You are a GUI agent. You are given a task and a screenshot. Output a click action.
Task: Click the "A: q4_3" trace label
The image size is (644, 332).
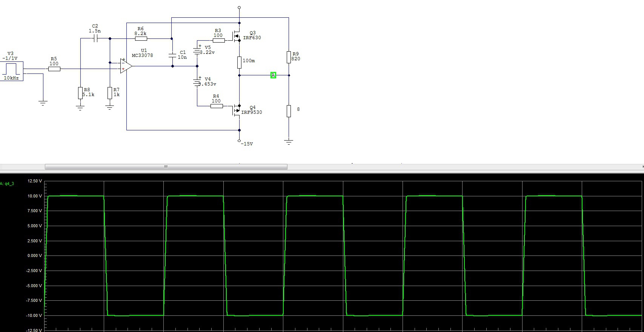point(7,184)
